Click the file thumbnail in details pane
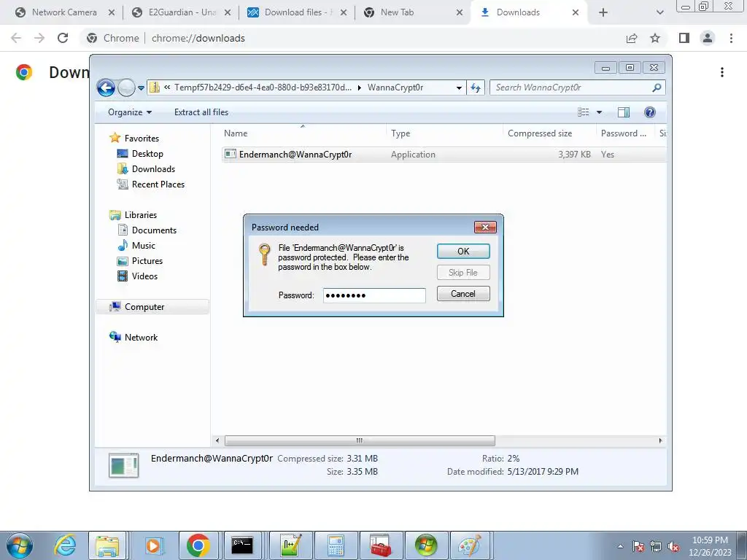Viewport: 747px width, 560px height. click(124, 465)
